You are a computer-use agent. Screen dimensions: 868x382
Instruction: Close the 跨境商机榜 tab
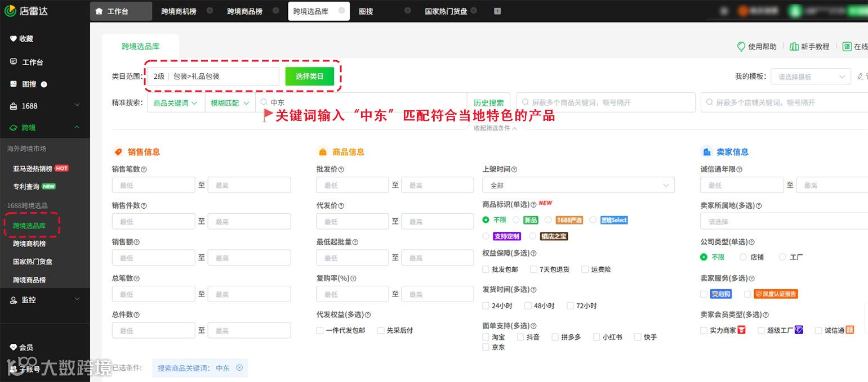click(x=210, y=11)
